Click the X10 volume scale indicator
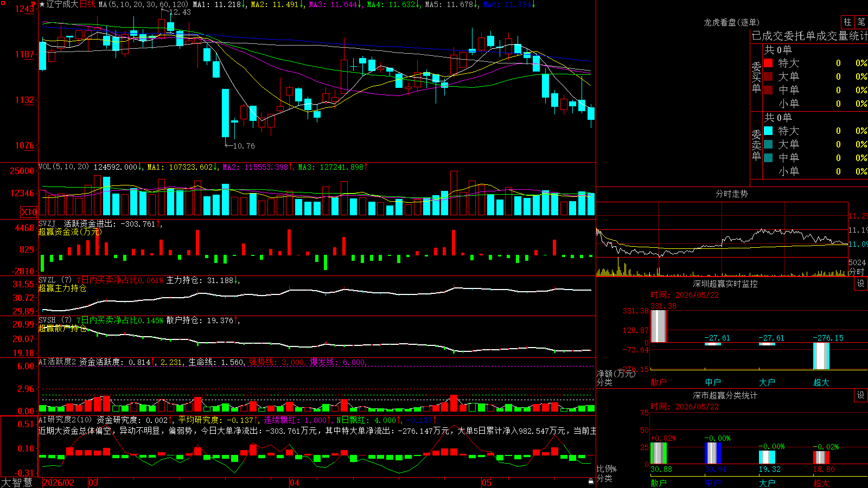Image resolution: width=868 pixels, height=488 pixels. [x=29, y=212]
